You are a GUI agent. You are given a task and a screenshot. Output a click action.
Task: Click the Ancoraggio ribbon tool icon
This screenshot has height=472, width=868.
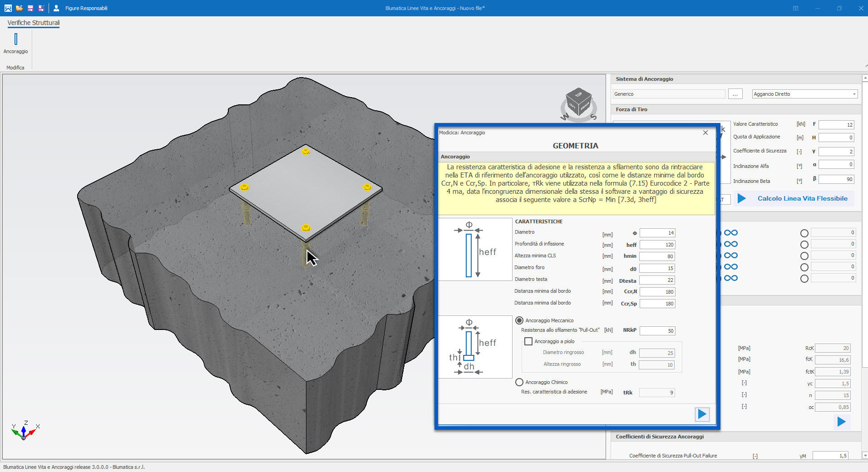tap(16, 39)
